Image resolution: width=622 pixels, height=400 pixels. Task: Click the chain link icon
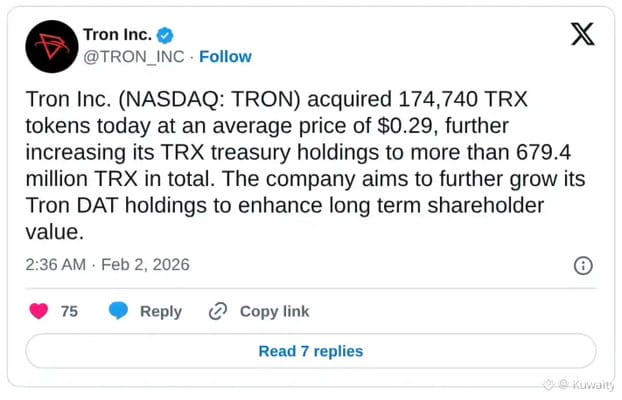pos(218,311)
